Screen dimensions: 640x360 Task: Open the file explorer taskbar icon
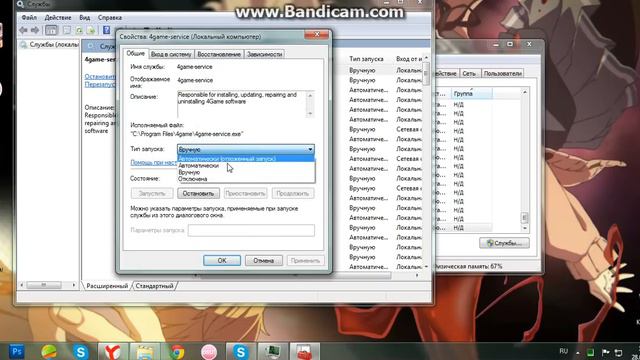click(x=145, y=351)
